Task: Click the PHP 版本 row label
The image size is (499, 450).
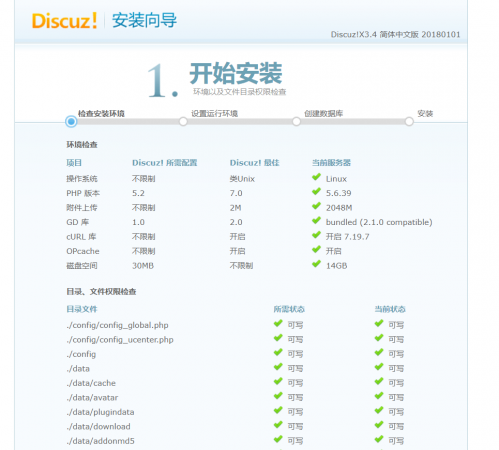Action: 83,193
